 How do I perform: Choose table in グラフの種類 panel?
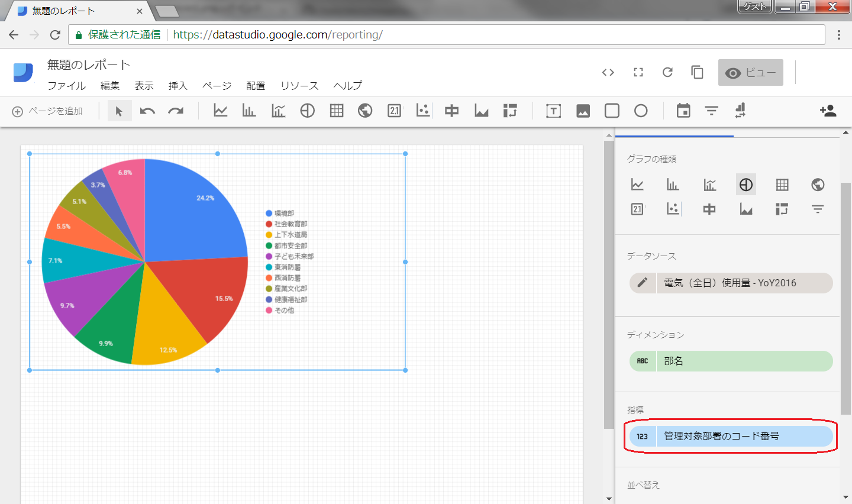pyautogui.click(x=782, y=185)
